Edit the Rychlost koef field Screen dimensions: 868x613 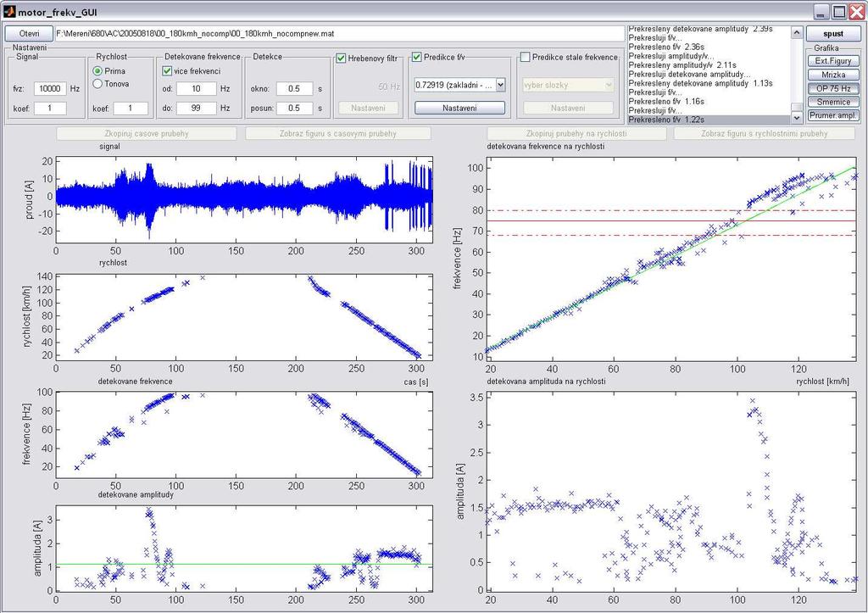131,108
